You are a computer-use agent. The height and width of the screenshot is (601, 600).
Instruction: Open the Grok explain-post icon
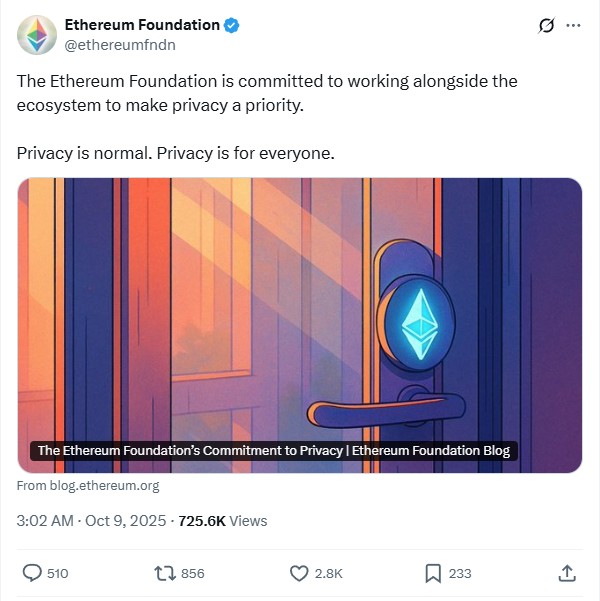(546, 26)
